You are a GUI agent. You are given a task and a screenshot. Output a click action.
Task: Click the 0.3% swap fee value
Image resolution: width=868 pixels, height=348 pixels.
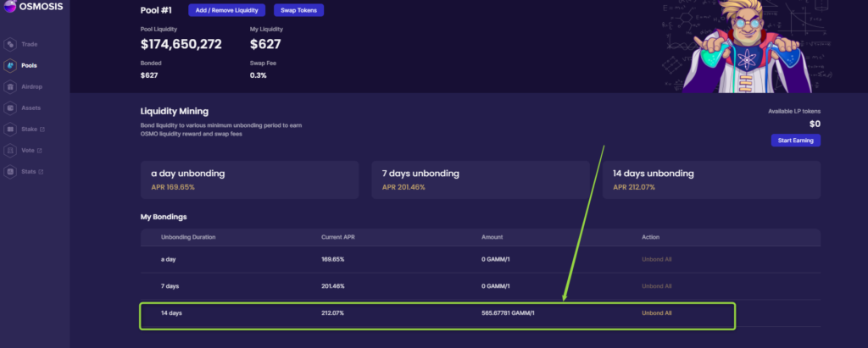[x=258, y=75]
